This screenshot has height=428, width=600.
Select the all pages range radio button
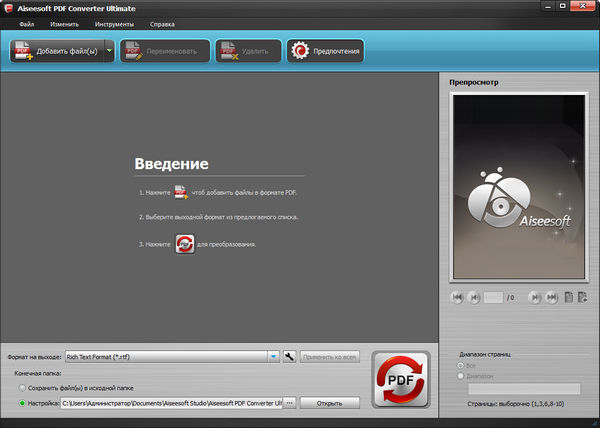point(460,365)
